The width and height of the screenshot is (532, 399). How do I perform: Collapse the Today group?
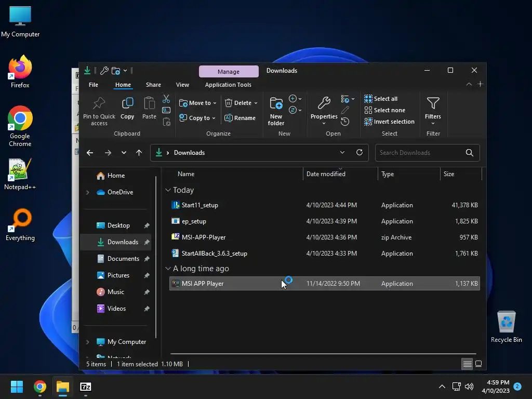tap(168, 190)
